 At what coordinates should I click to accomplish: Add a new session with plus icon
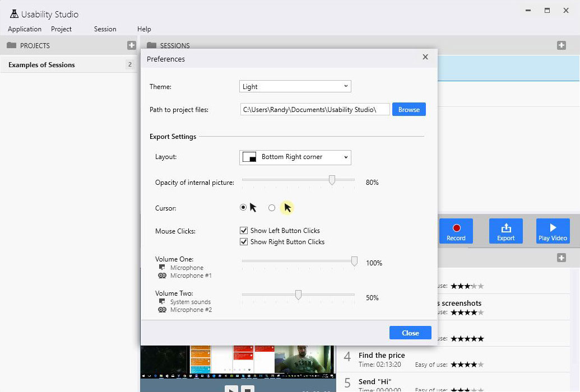(561, 45)
